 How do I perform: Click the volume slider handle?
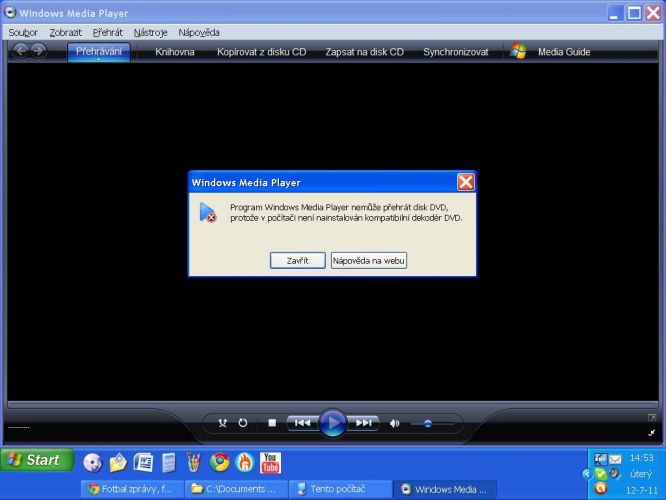[x=428, y=424]
